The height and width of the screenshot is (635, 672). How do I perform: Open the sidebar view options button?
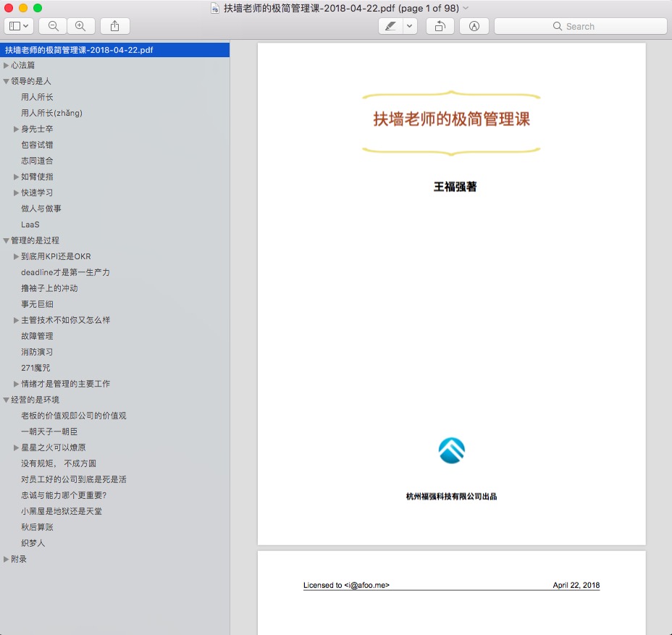[x=19, y=26]
